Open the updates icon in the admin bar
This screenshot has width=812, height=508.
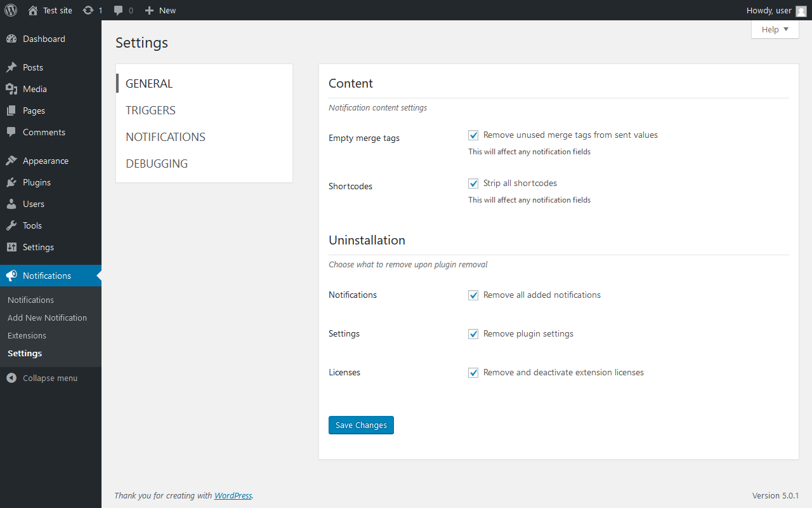[x=88, y=10]
